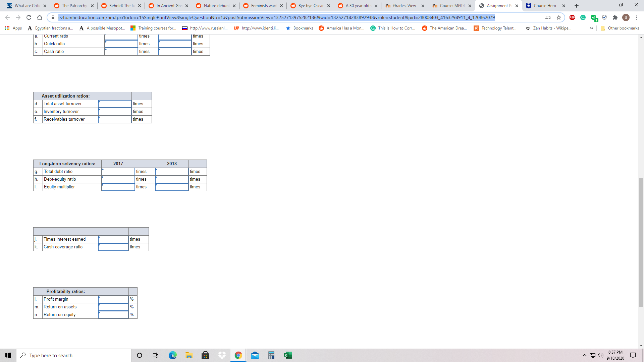644x362 pixels.
Task: Reload the page with the refresh icon
Action: [x=29, y=17]
